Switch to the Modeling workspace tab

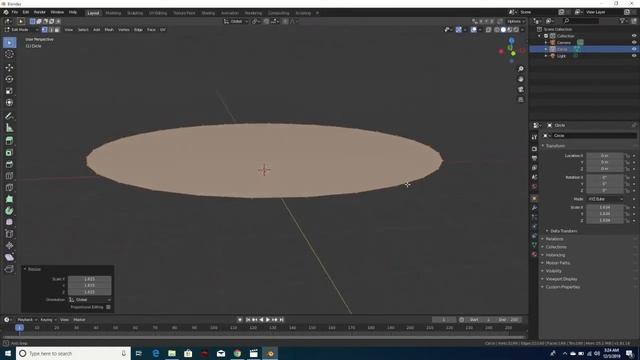tap(113, 13)
